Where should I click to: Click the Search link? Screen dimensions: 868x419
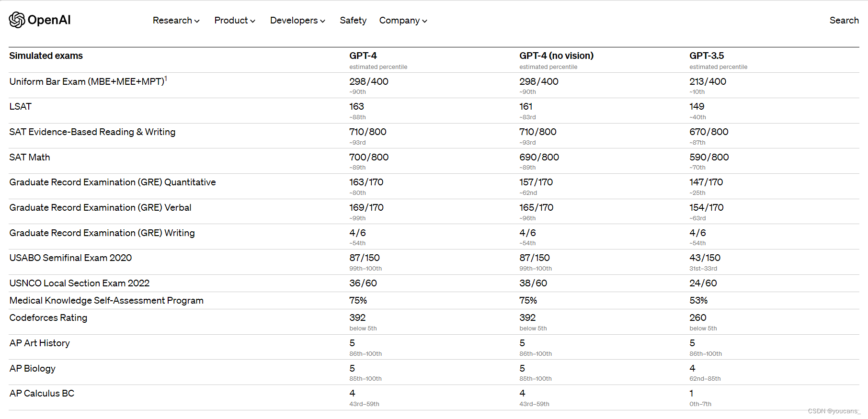click(844, 21)
